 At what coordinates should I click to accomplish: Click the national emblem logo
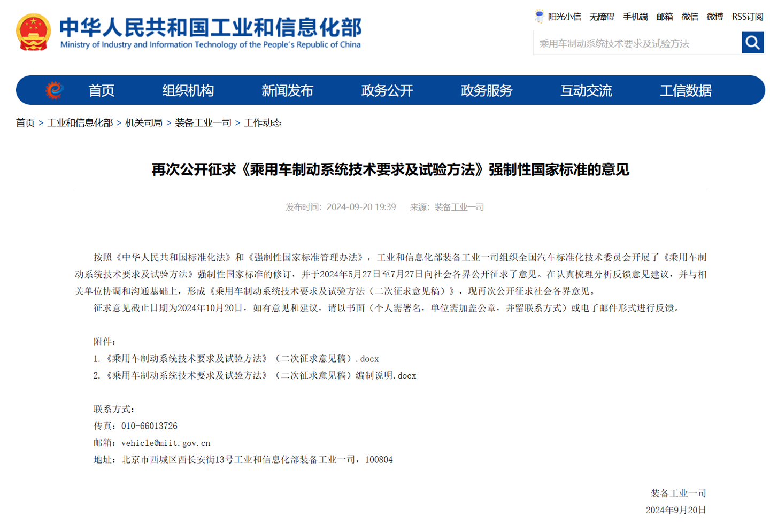point(34,32)
